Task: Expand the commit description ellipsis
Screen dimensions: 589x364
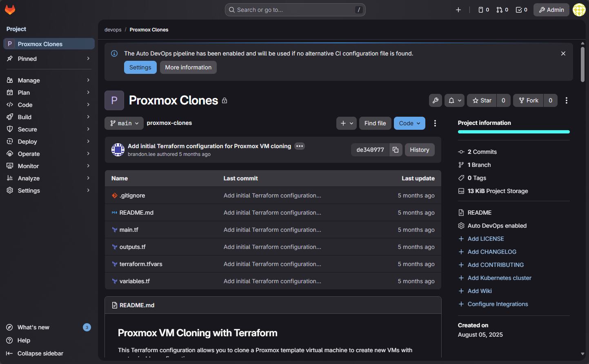Action: point(300,146)
